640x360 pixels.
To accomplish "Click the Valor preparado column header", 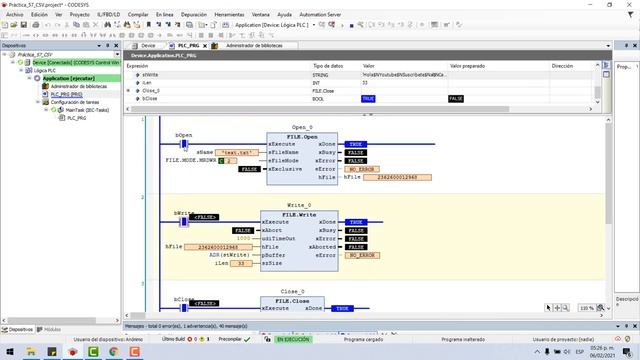I will coord(467,66).
